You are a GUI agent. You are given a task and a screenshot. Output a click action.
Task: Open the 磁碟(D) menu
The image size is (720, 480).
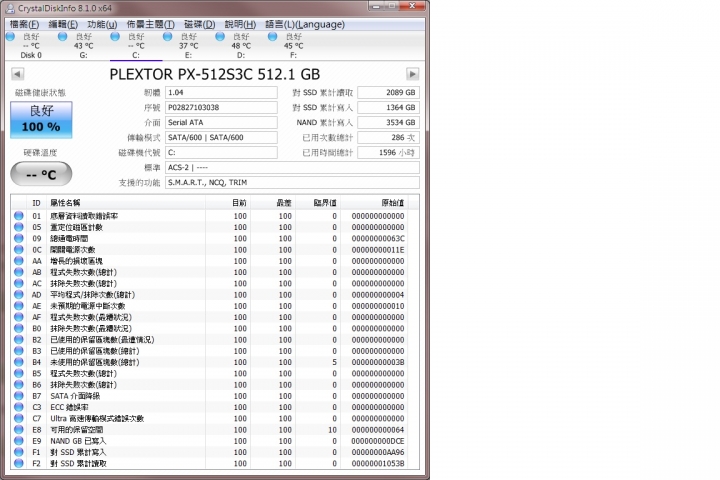[x=199, y=24]
